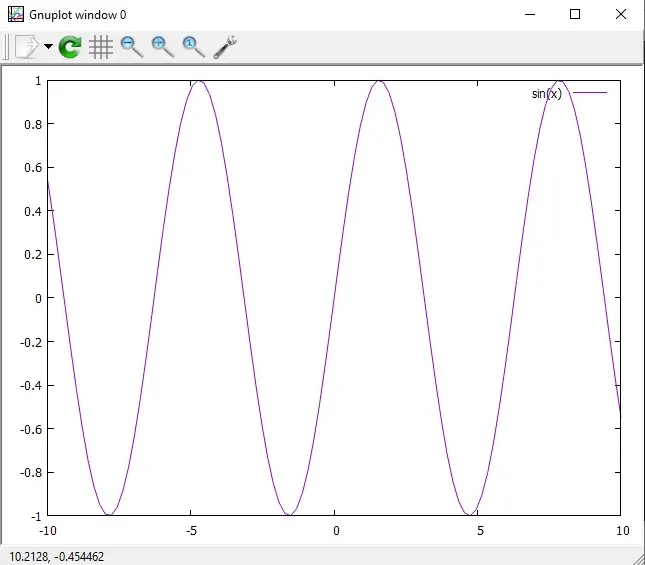Image resolution: width=645 pixels, height=565 pixels.
Task: Click the window resize grip corner
Action: [639, 559]
